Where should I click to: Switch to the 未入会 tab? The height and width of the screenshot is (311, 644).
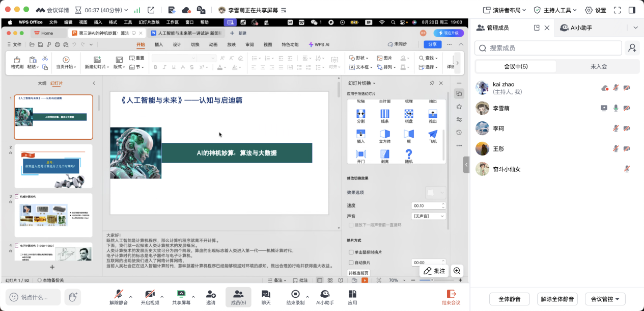598,66
